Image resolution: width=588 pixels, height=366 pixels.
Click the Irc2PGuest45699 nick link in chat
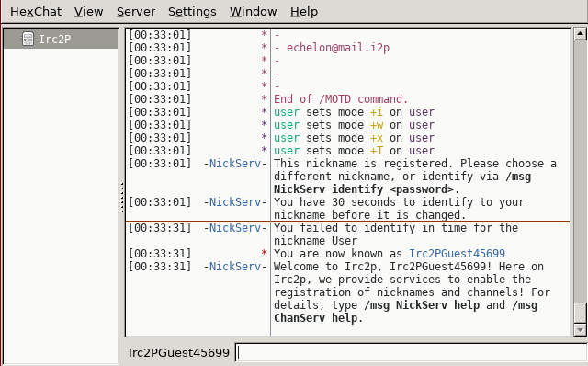click(457, 254)
